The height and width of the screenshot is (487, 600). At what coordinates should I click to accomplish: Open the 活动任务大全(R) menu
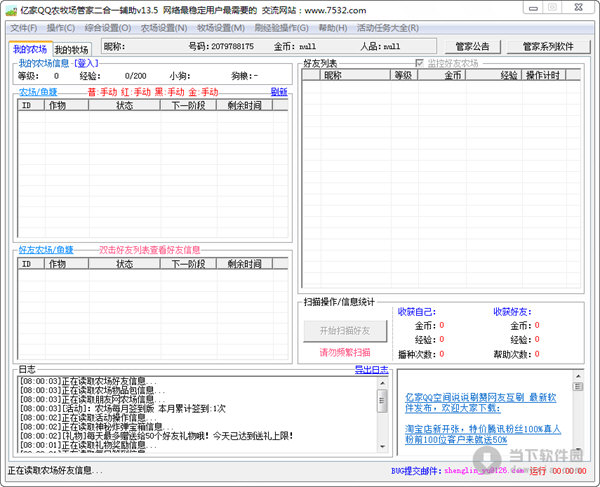(387, 28)
